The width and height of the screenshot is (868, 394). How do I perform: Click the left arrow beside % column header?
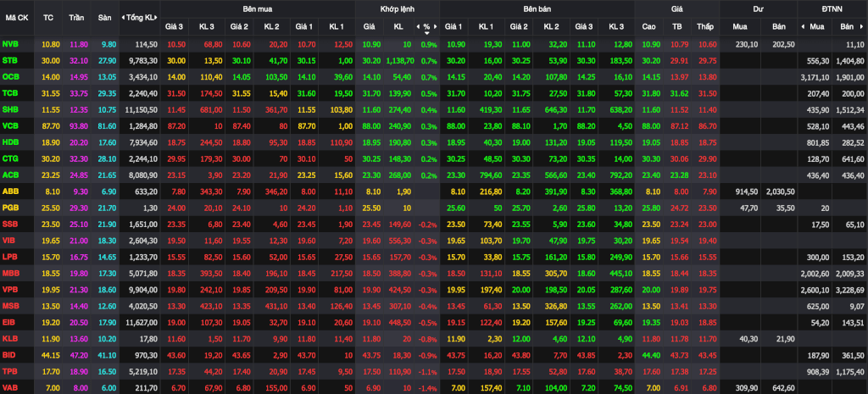coord(418,26)
